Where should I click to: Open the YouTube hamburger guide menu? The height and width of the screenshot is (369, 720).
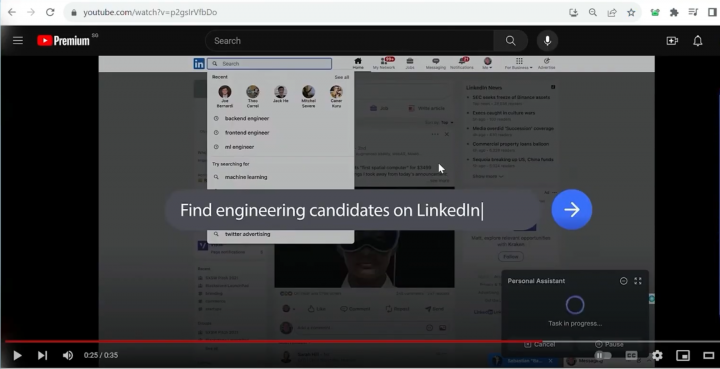click(18, 40)
